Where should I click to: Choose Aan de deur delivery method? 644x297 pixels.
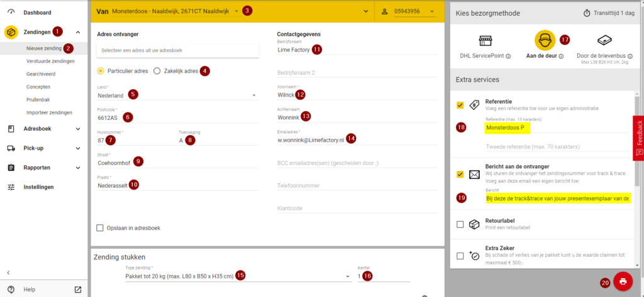[x=544, y=41]
